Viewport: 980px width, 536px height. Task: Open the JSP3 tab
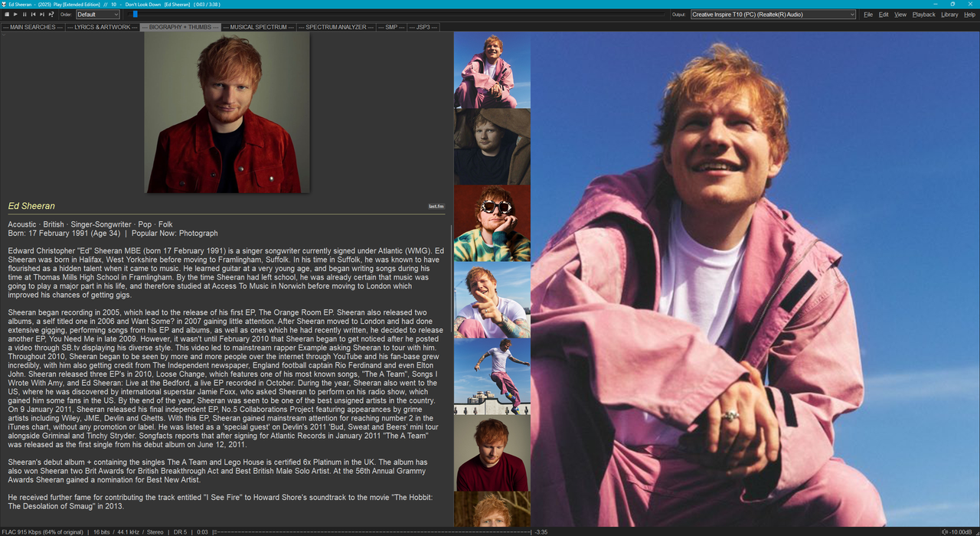[x=423, y=27]
